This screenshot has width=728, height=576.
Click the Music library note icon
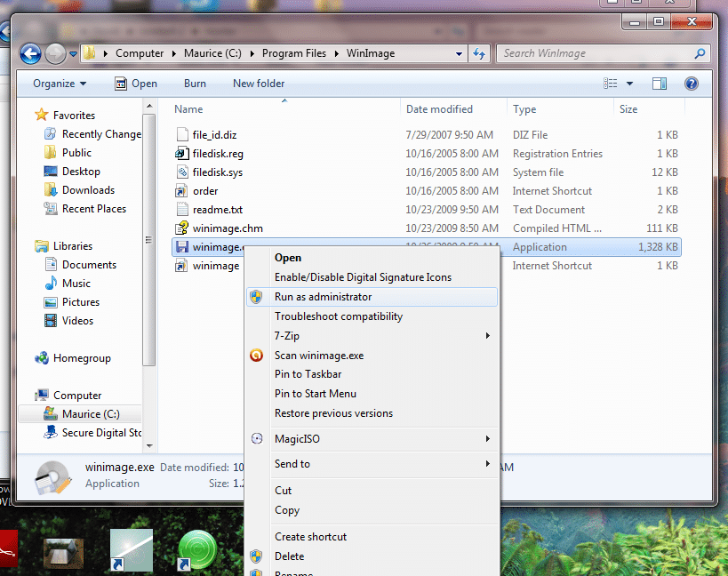(x=51, y=284)
